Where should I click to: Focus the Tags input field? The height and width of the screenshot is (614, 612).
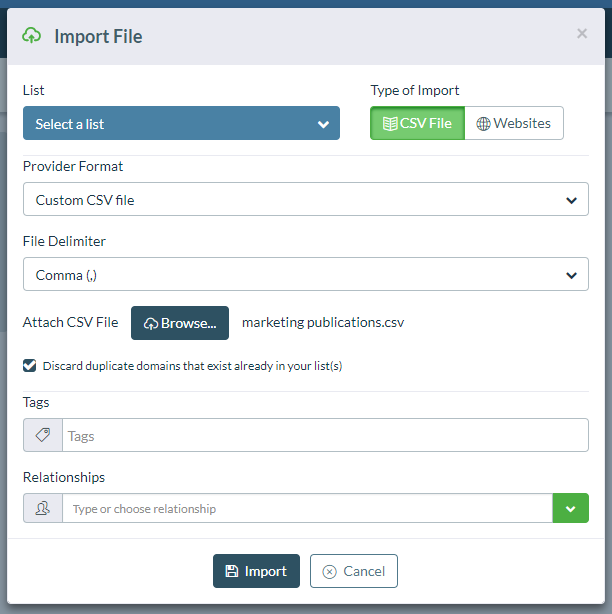325,435
